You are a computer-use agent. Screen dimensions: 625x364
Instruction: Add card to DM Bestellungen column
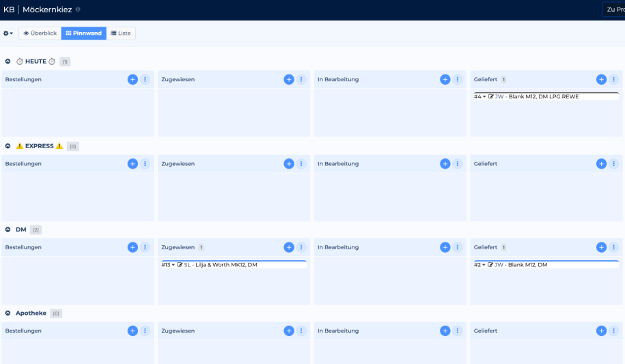tap(133, 247)
